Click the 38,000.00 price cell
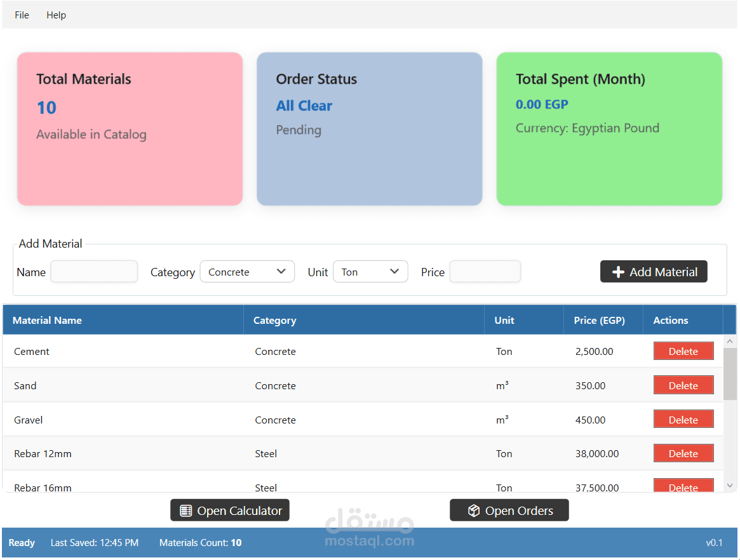This screenshot has height=560, width=740. pyautogui.click(x=597, y=454)
